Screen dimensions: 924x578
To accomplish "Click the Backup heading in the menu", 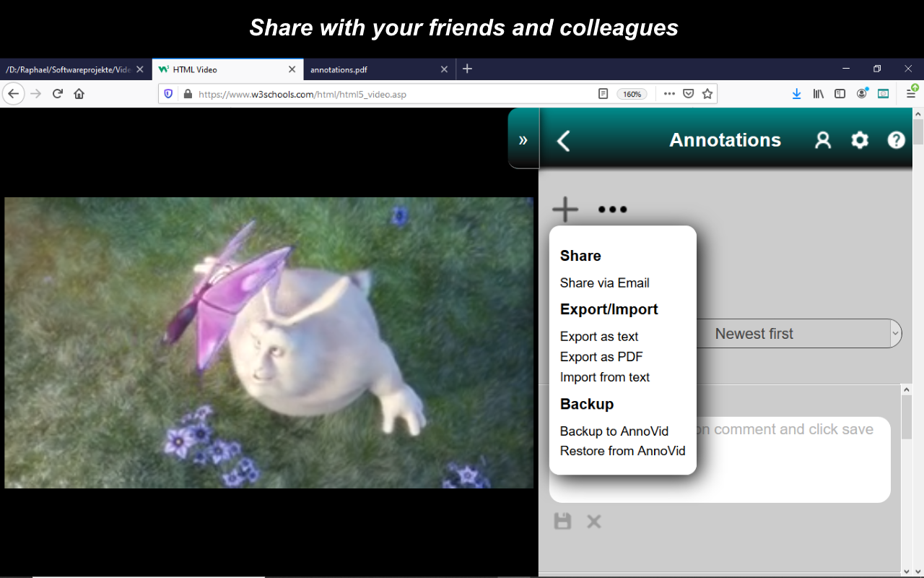I will tap(587, 404).
